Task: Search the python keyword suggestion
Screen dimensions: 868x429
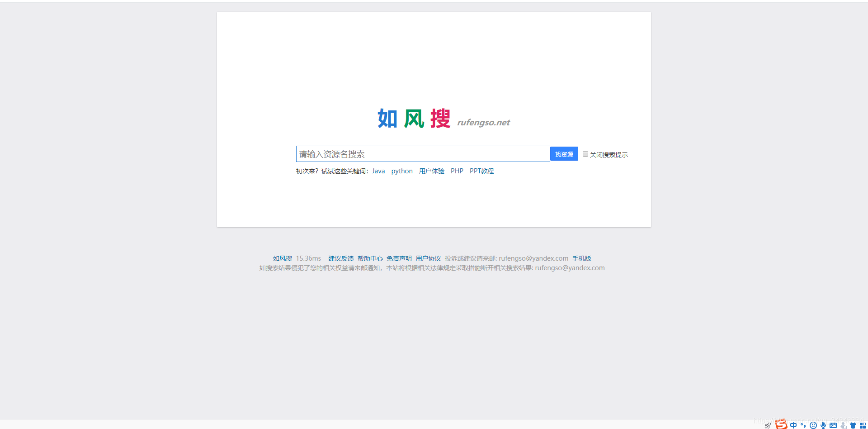Action: point(402,171)
